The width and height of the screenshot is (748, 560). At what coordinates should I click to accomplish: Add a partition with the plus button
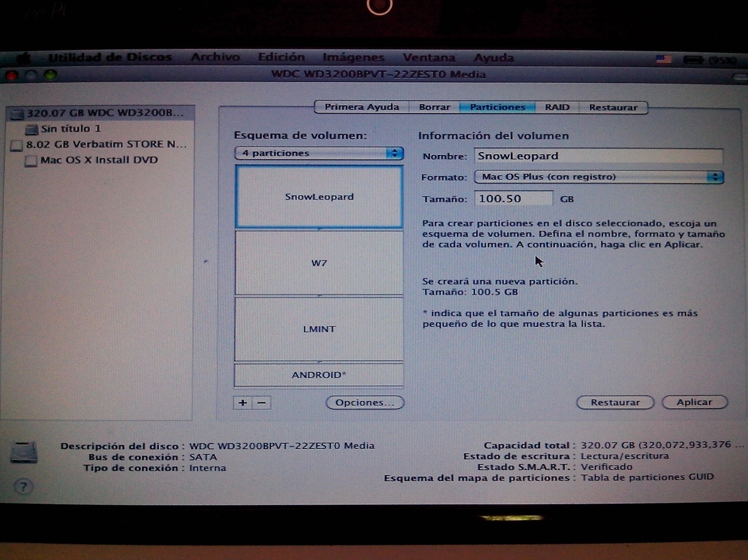pos(243,402)
